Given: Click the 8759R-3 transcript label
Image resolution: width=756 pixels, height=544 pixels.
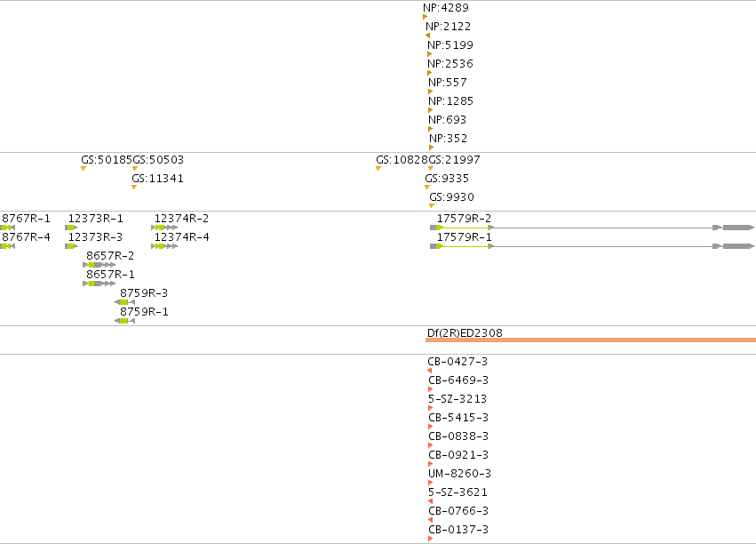Looking at the screenshot, I should pyautogui.click(x=144, y=293).
